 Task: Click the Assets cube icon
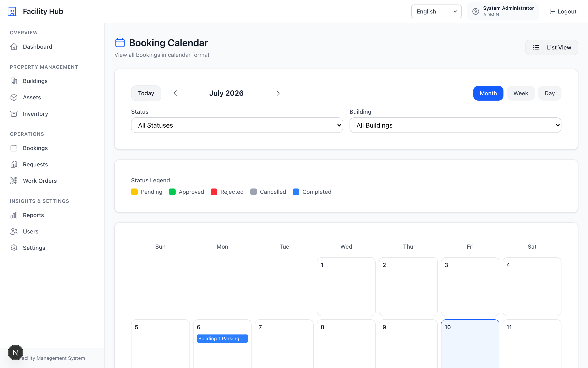(14, 97)
